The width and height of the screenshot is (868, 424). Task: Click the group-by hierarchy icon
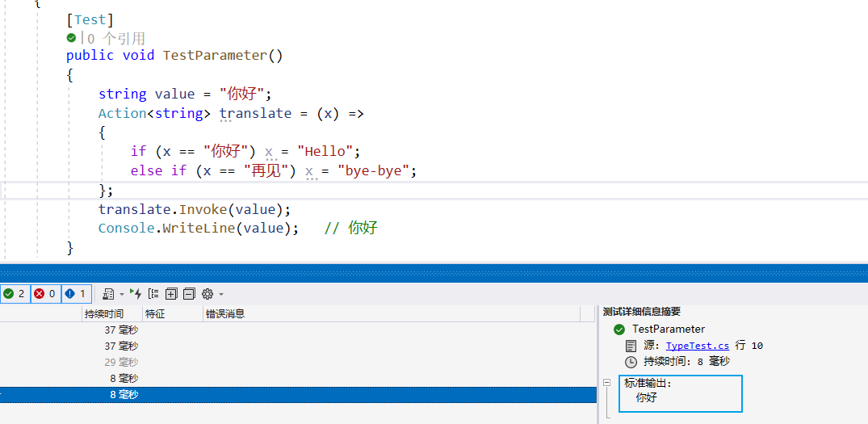(x=153, y=294)
